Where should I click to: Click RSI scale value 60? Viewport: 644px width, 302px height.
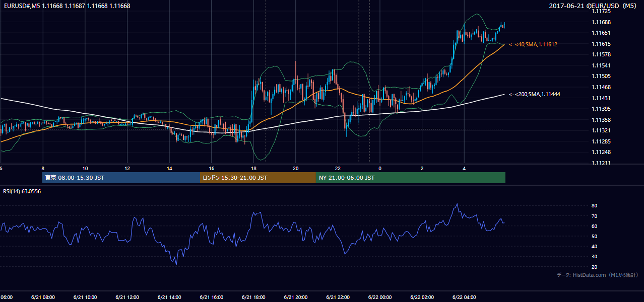[x=595, y=226]
